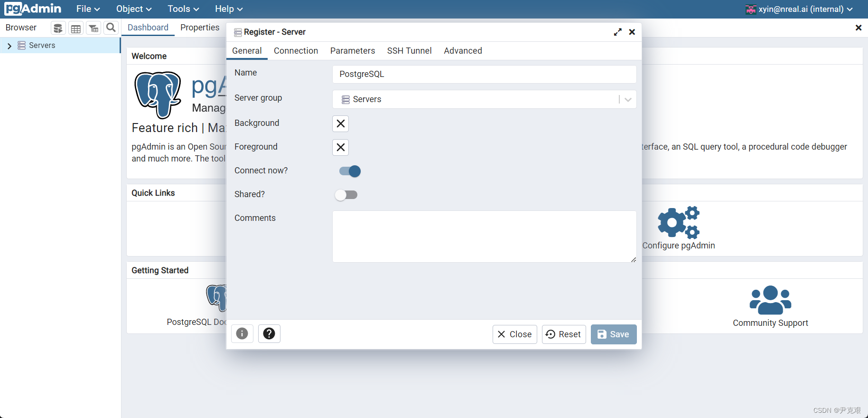Open the File menu
The height and width of the screenshot is (418, 868).
click(88, 9)
